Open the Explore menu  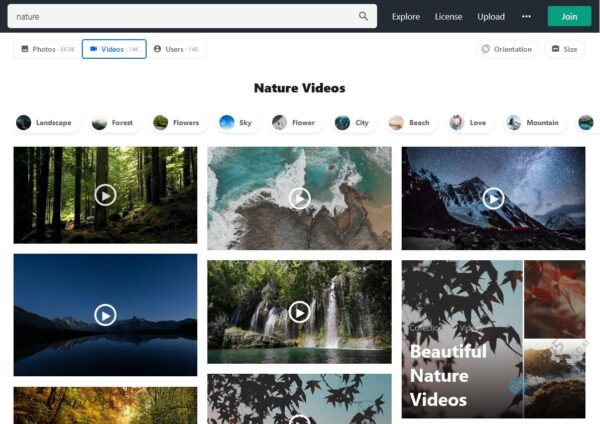(x=406, y=16)
